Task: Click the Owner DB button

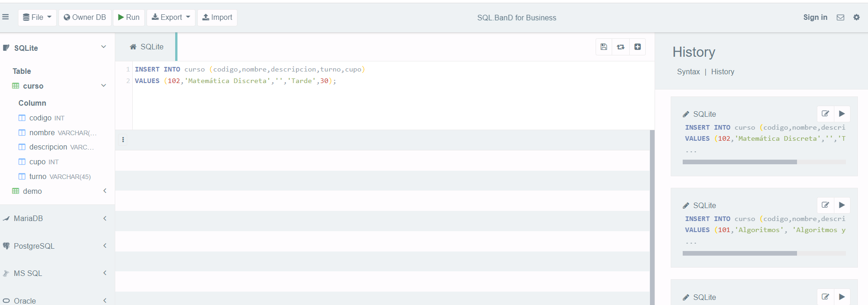Action: (x=85, y=18)
